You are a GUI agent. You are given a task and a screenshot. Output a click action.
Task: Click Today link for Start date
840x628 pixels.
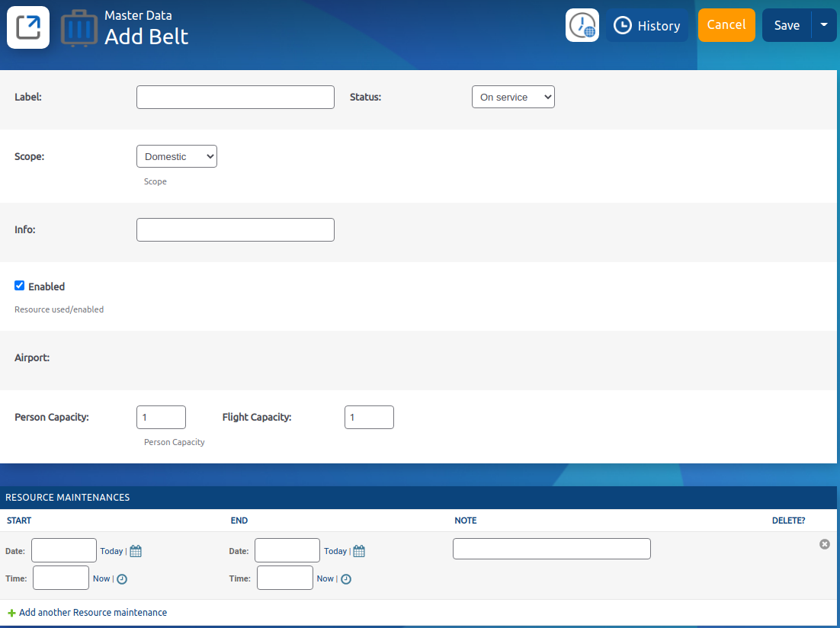click(111, 551)
